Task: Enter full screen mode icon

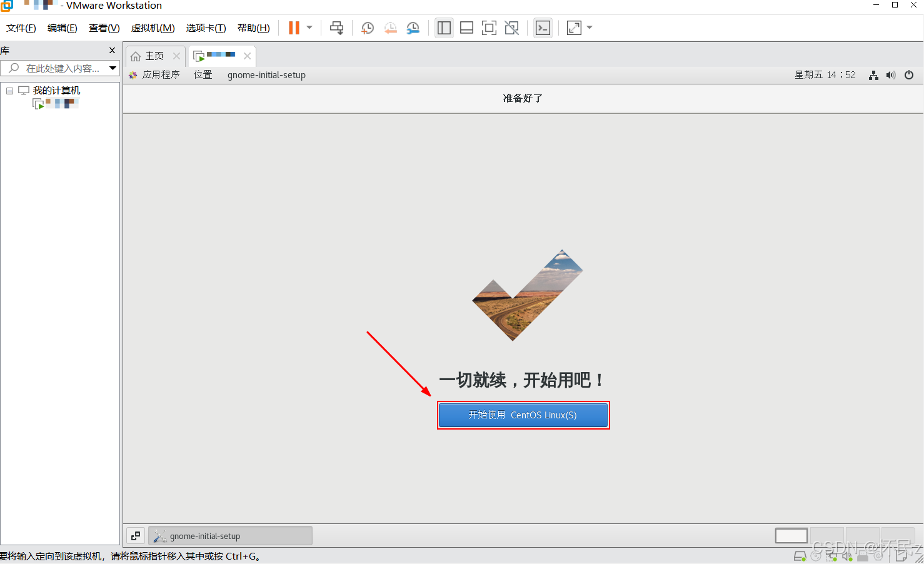Action: coord(489,28)
